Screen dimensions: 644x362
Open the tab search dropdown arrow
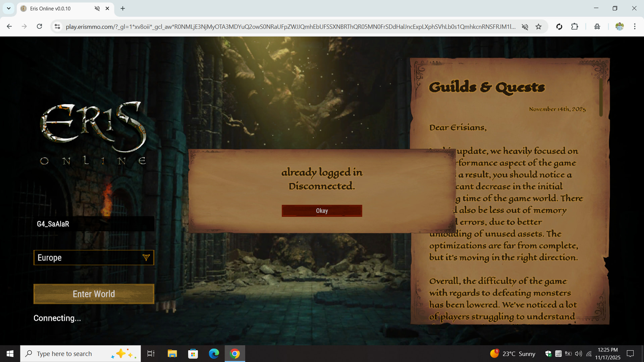9,8
